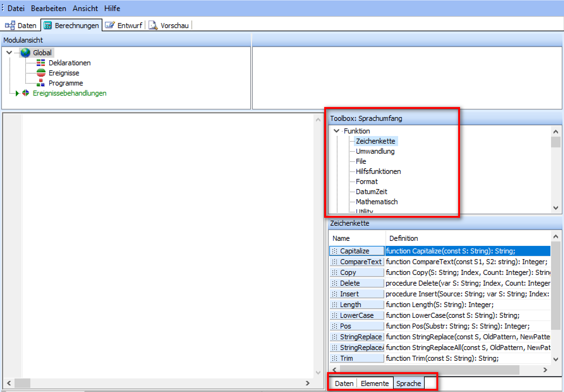Click the Deklarationen tree icon

click(41, 63)
